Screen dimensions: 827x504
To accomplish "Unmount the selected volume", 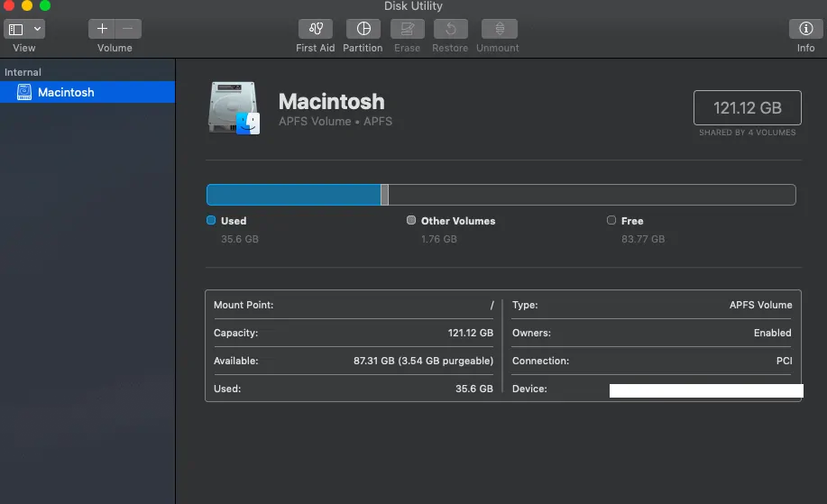I will [x=499, y=29].
